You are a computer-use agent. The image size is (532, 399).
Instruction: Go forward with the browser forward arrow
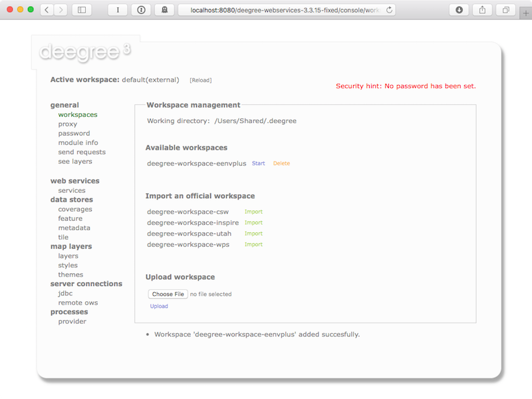pos(61,10)
